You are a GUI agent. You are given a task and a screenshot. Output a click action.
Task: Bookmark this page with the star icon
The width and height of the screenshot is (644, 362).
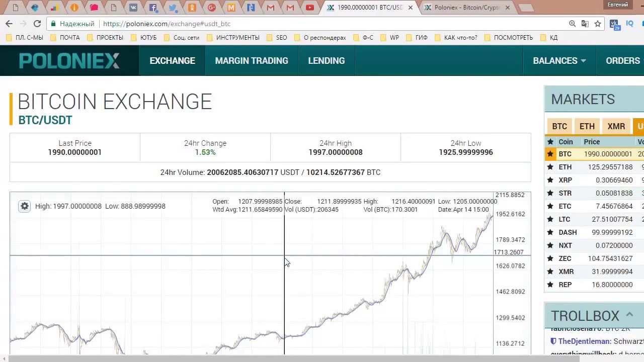click(598, 24)
